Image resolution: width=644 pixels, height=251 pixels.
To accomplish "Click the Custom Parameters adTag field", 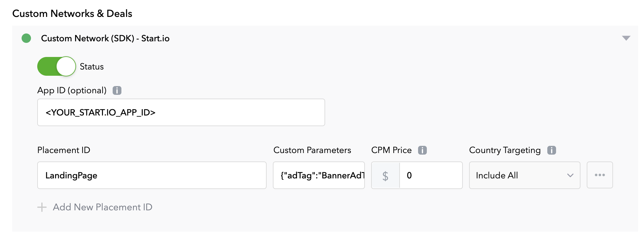I will pyautogui.click(x=319, y=175).
